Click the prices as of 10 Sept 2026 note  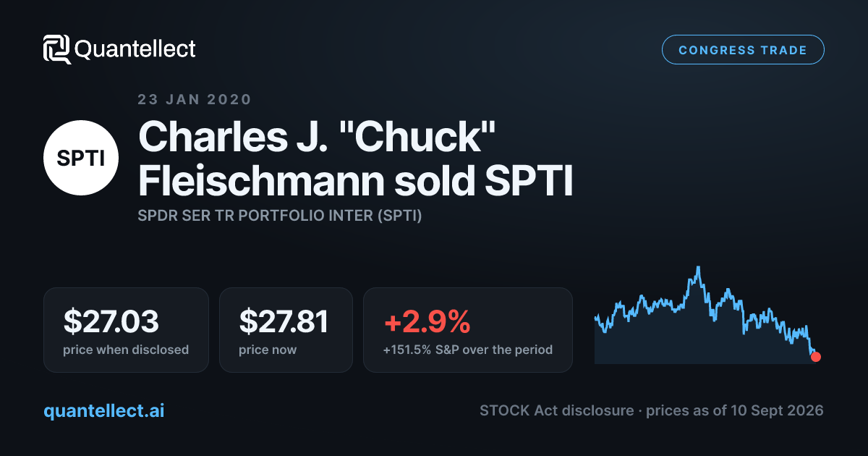[735, 410]
